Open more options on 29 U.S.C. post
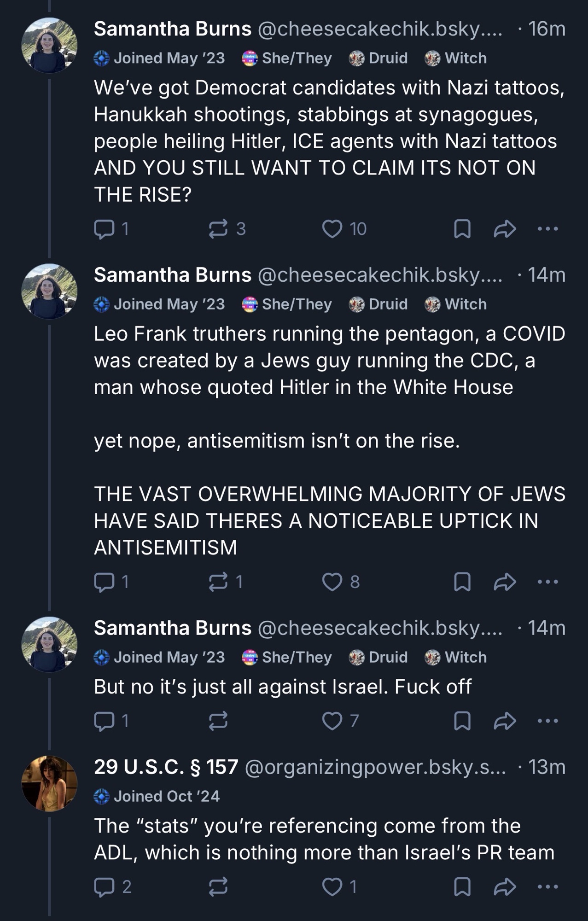Viewport: 588px width, 921px height. pos(548,887)
